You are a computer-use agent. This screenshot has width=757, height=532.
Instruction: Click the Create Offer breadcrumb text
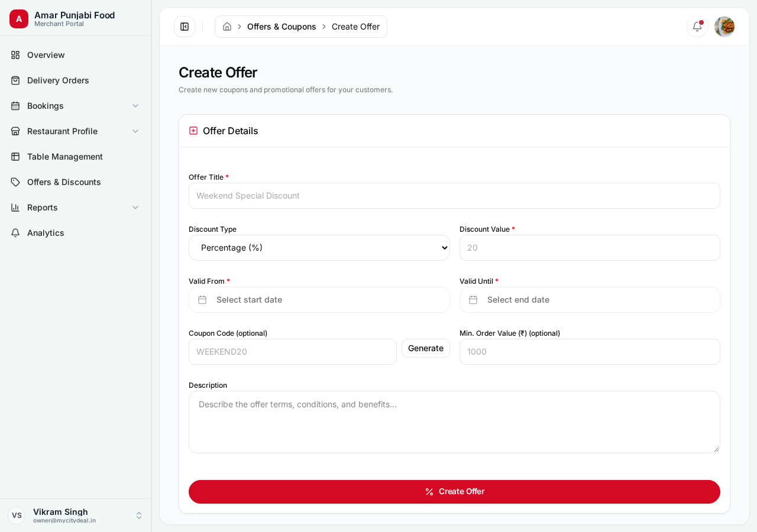[x=355, y=27]
